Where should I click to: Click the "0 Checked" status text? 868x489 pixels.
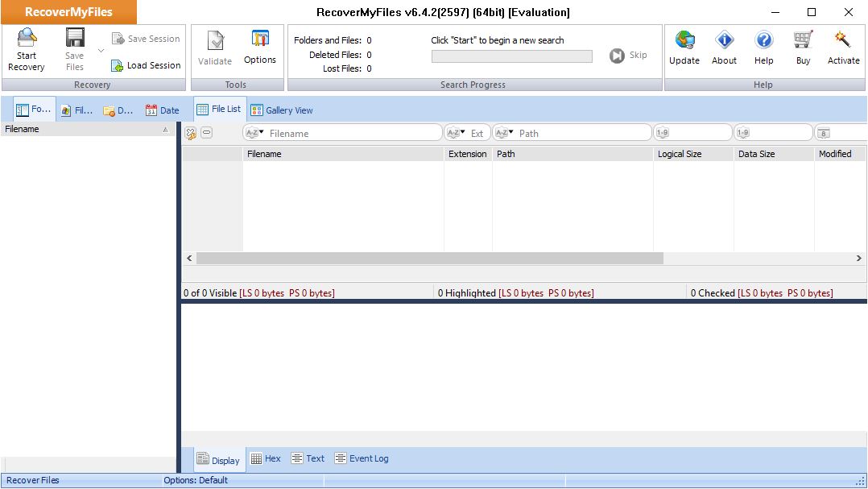(x=713, y=293)
